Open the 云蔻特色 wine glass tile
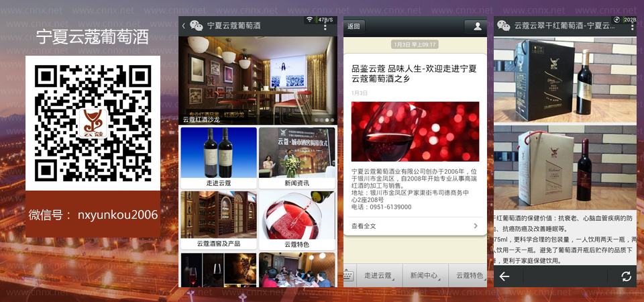Screen dimensions: 644x302 pos(297,220)
